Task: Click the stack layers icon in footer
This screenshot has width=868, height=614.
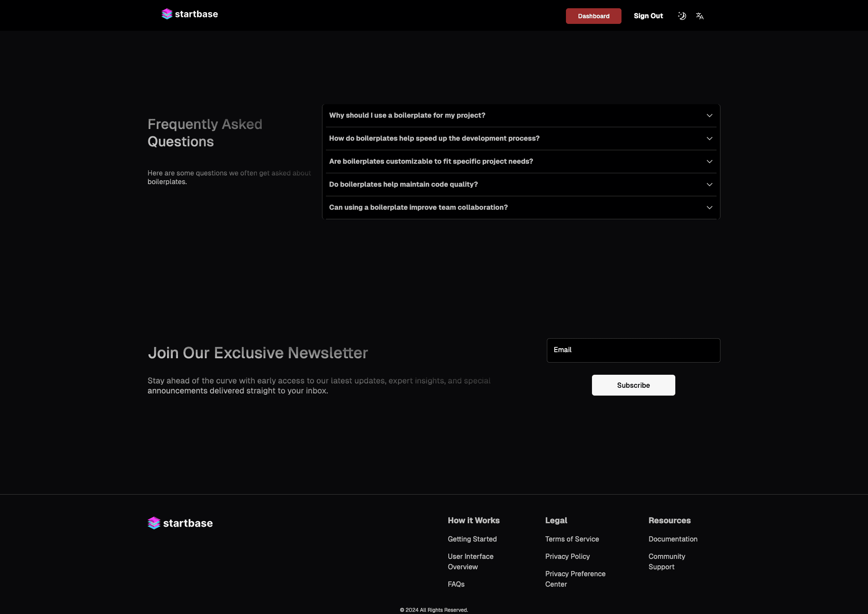Action: point(153,523)
